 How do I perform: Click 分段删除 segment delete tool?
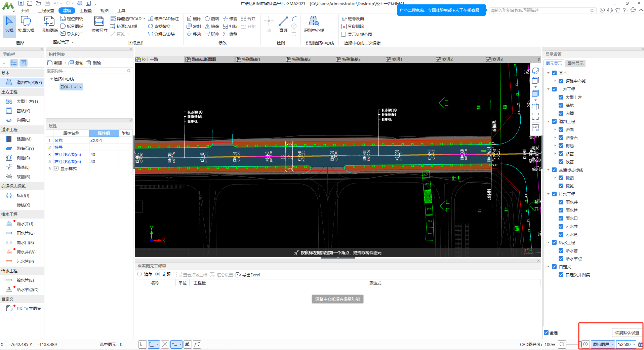click(353, 26)
